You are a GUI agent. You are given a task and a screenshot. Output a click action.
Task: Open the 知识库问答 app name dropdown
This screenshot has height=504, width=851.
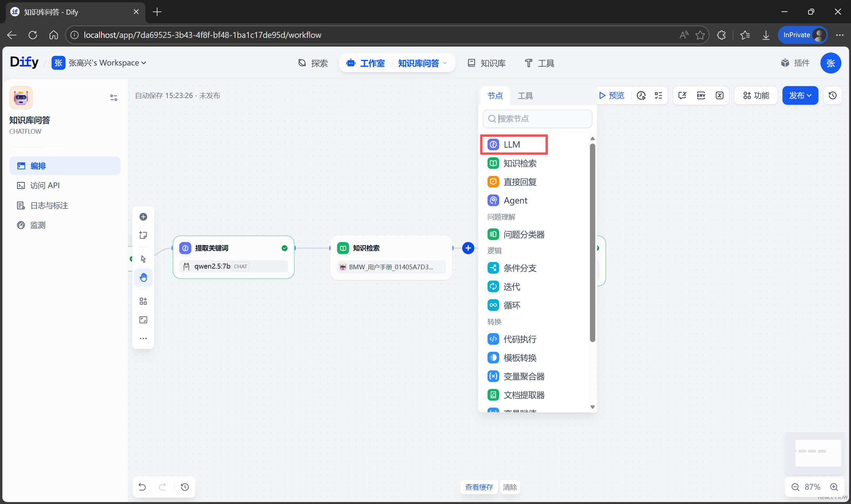(x=422, y=63)
